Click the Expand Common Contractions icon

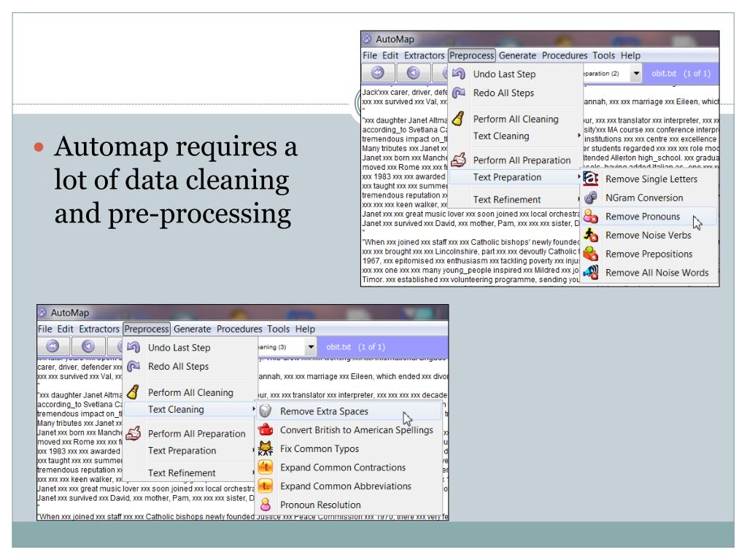pos(266,467)
